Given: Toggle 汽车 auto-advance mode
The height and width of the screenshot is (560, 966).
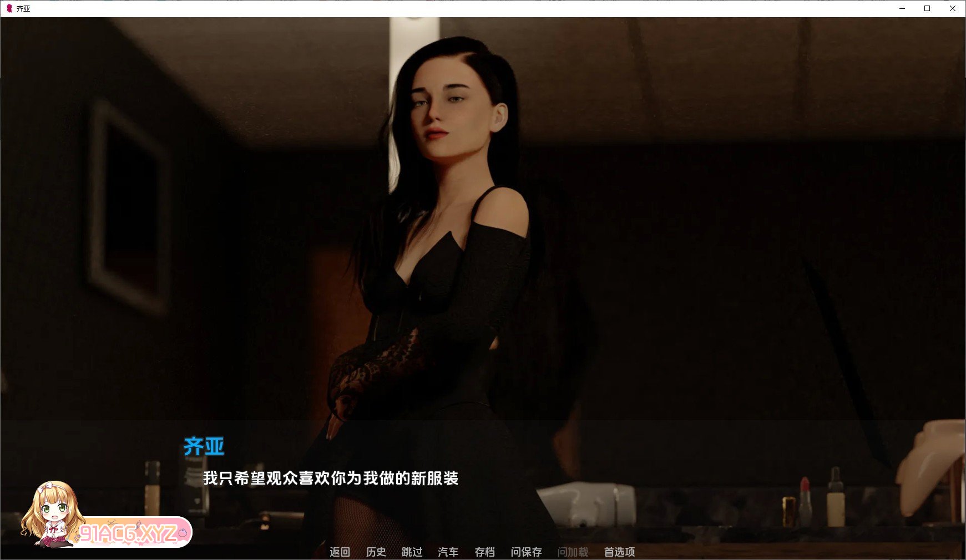Looking at the screenshot, I should click(x=448, y=552).
